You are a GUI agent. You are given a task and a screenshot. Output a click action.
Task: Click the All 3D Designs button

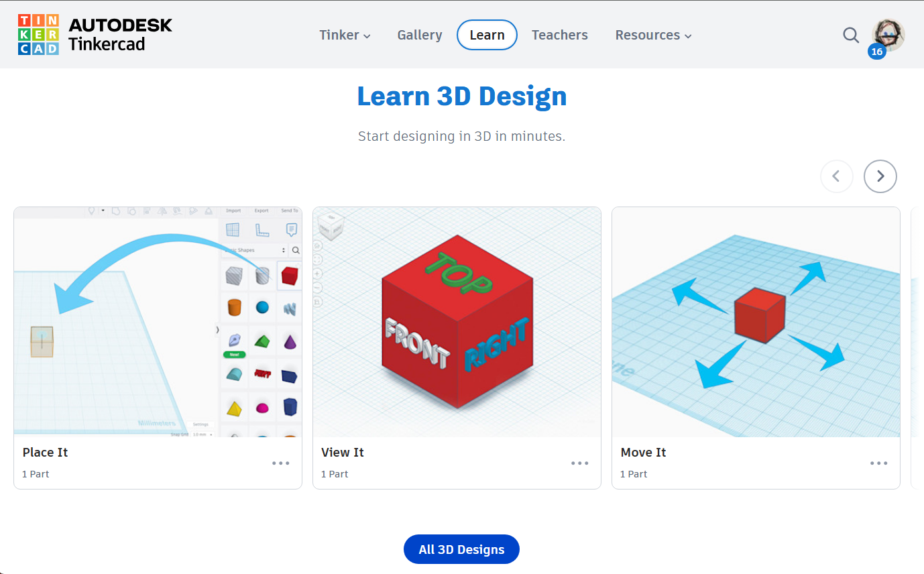[461, 549]
